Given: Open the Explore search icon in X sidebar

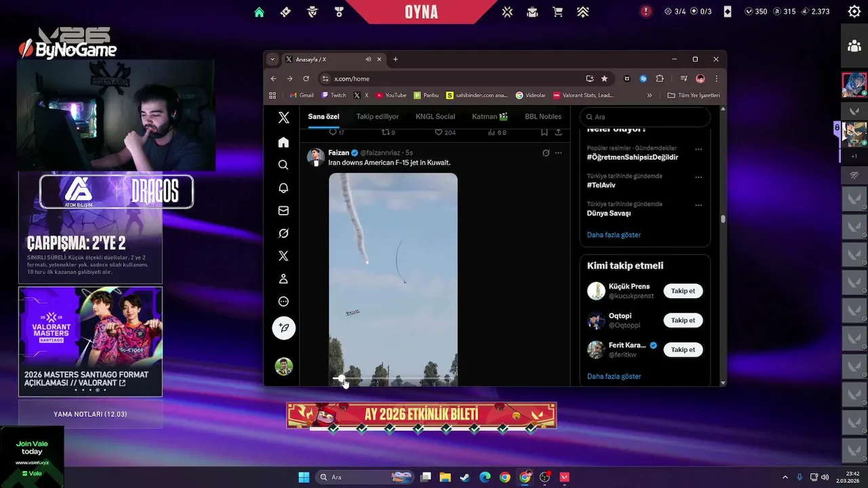Looking at the screenshot, I should tap(283, 165).
